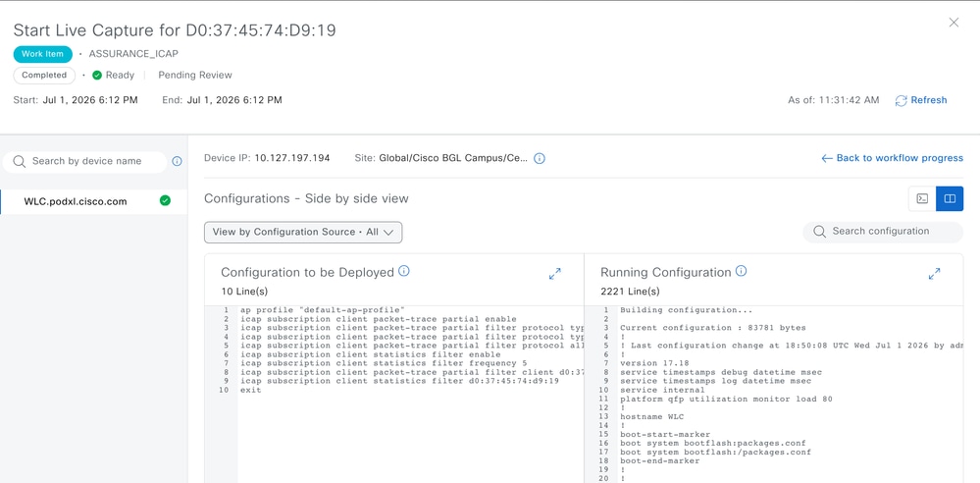The image size is (980, 483).
Task: Click the boot system bootflash:/packages.conf line
Action: (715, 453)
